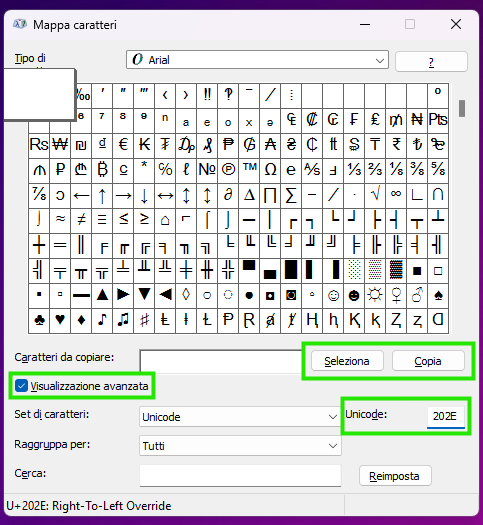The image size is (483, 525).
Task: Click the Omega symbol cell
Action: coord(270,170)
